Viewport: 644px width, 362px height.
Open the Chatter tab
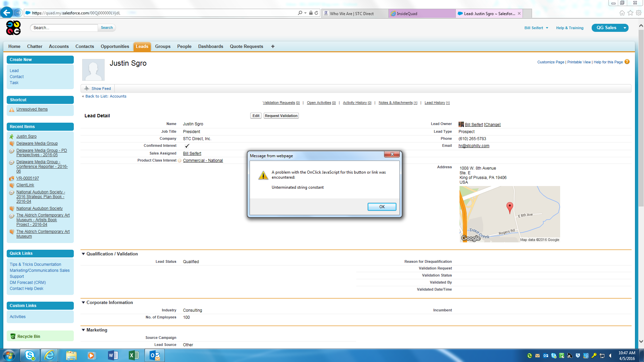[35, 47]
